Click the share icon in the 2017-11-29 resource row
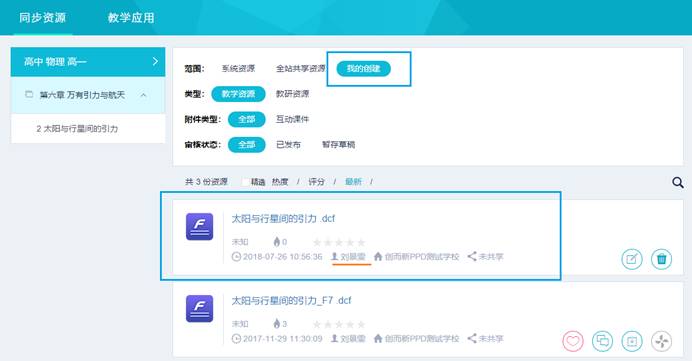Viewport: 692px width, 361px height. (x=472, y=338)
